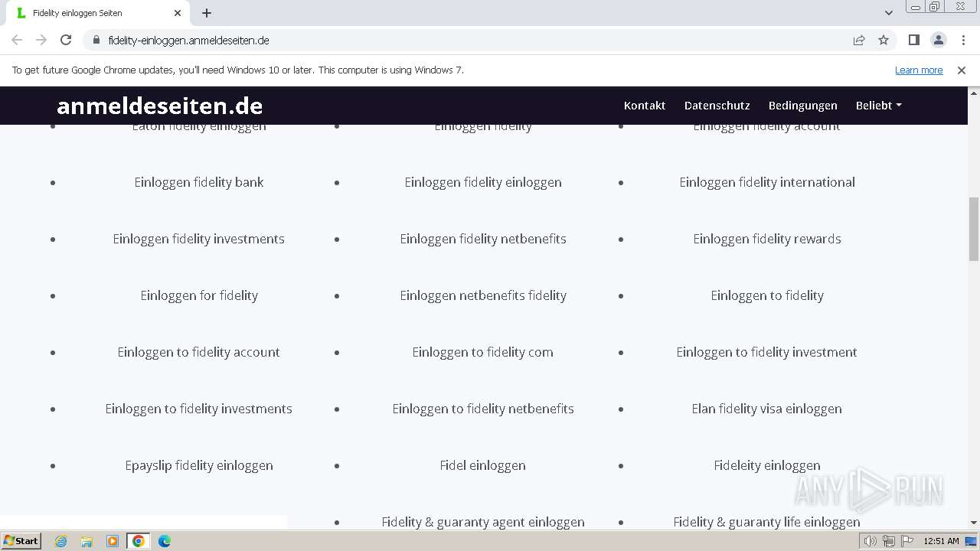Open Fidelity & guaranty agent einloggen link
The image size is (980, 551).
[x=483, y=522]
